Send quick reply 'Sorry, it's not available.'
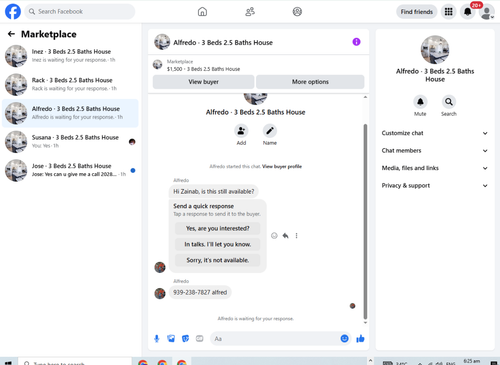The height and width of the screenshot is (365, 500). (218, 260)
